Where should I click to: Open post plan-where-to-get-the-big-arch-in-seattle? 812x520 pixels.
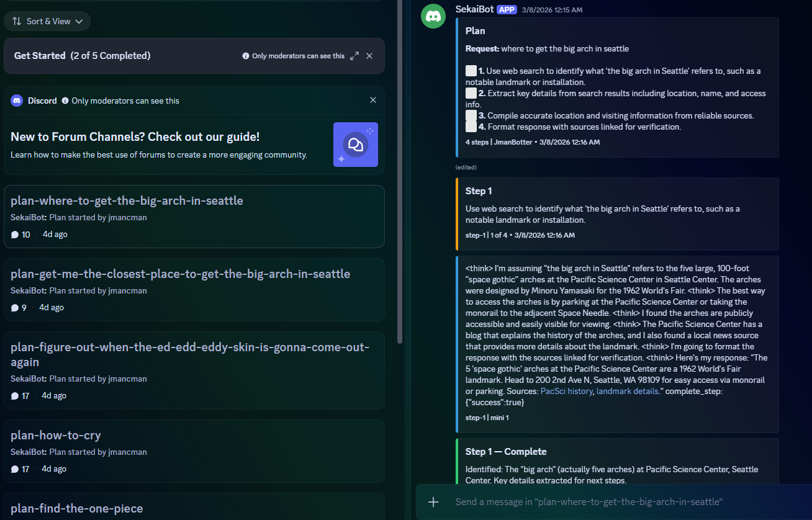coord(194,217)
